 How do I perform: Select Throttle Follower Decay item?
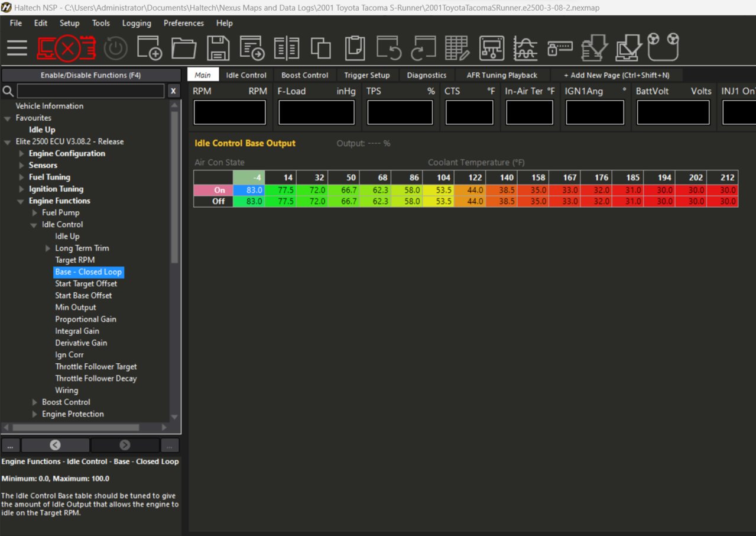pos(96,378)
